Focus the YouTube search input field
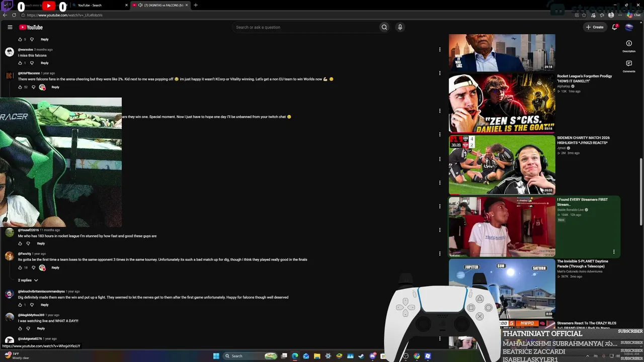The height and width of the screenshot is (362, 644). click(305, 27)
